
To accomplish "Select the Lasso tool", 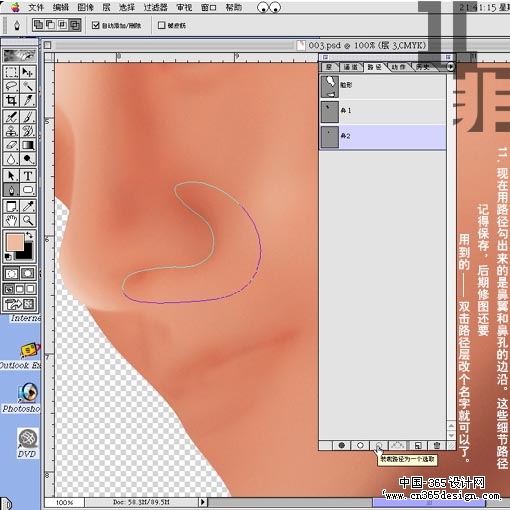I will pos(11,86).
